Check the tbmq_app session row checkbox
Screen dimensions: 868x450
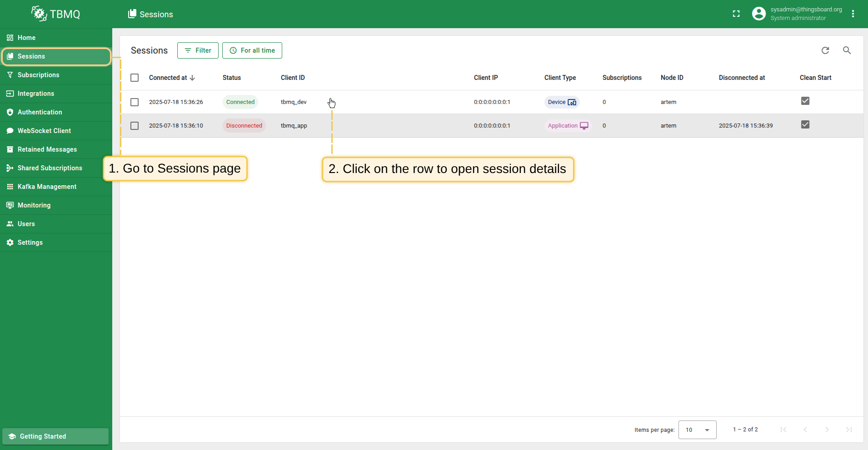point(135,126)
